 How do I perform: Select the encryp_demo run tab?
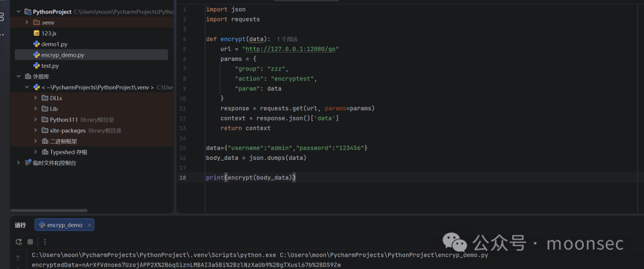[64, 225]
